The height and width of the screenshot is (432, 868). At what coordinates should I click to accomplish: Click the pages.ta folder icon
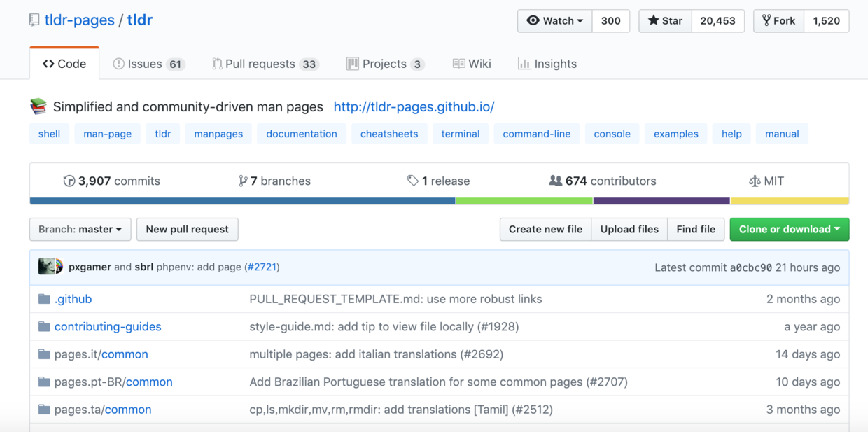(44, 410)
